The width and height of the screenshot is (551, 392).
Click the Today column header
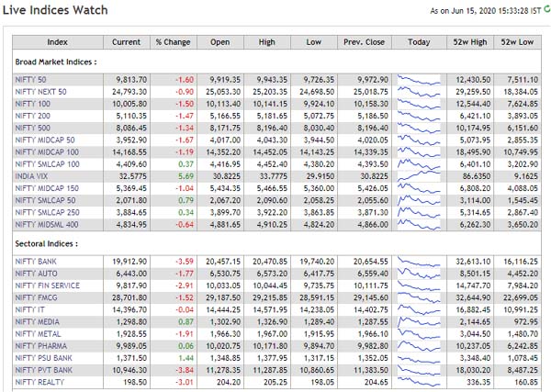tap(419, 42)
